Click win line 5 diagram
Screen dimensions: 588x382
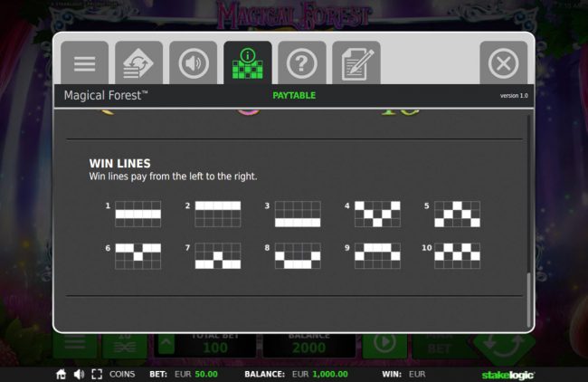coord(457,214)
